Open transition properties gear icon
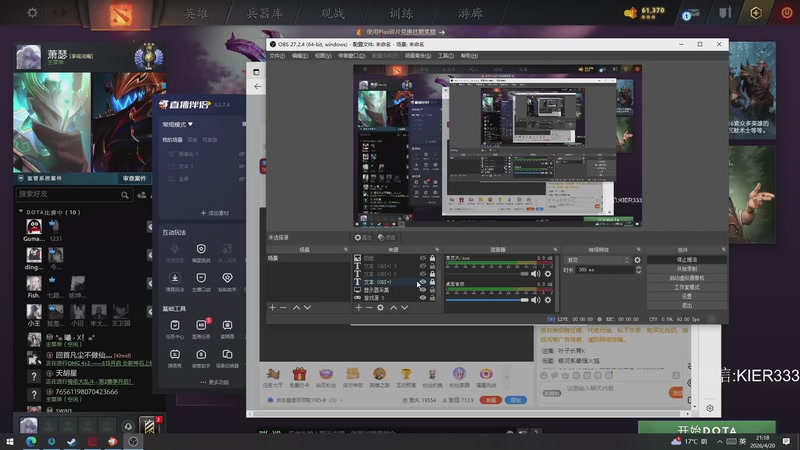 point(637,260)
